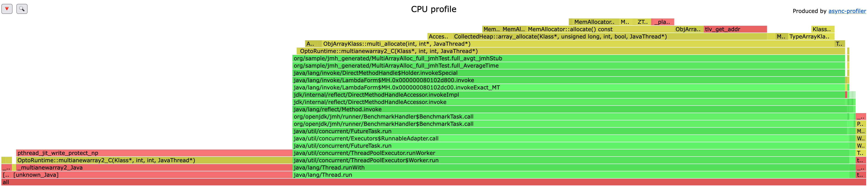This screenshot has width=868, height=192.
Task: Click the 'all' root frame
Action: [x=434, y=182]
